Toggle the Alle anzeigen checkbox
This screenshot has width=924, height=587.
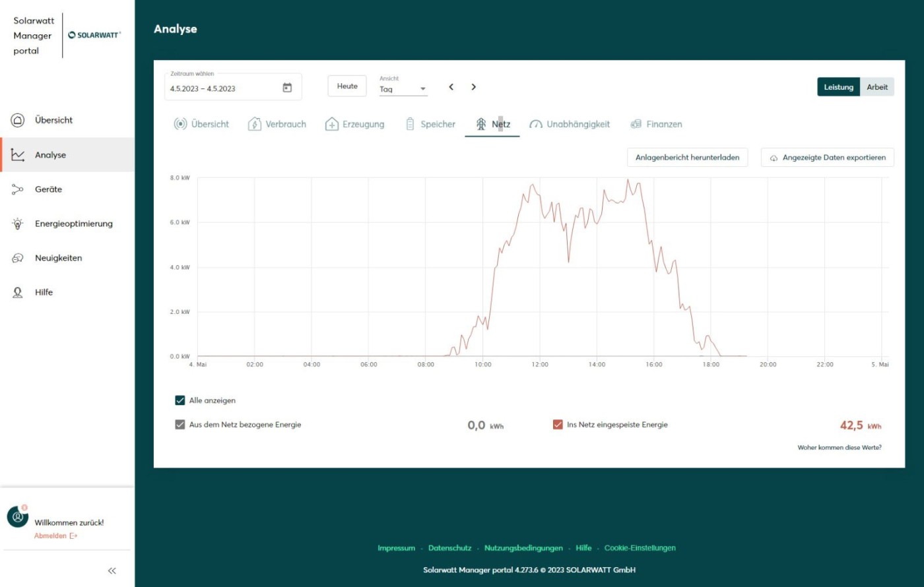(x=180, y=400)
